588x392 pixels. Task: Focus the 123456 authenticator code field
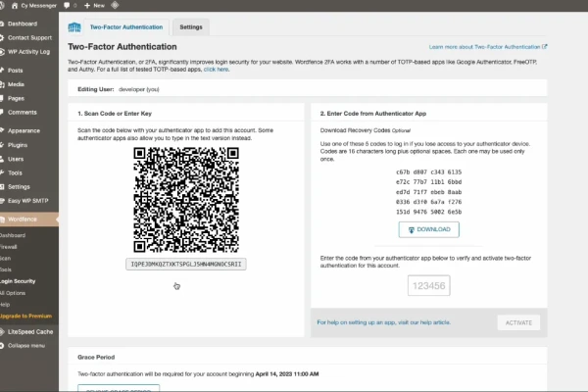coord(428,286)
